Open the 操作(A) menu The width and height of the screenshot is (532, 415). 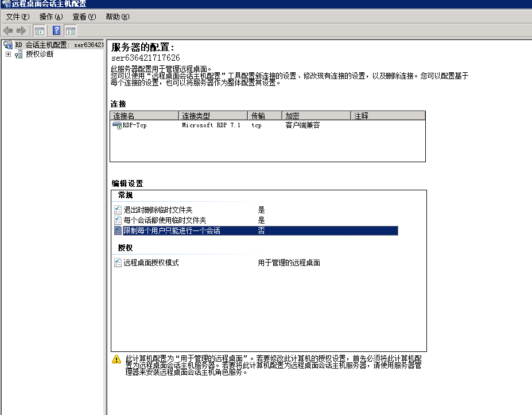coord(51,17)
